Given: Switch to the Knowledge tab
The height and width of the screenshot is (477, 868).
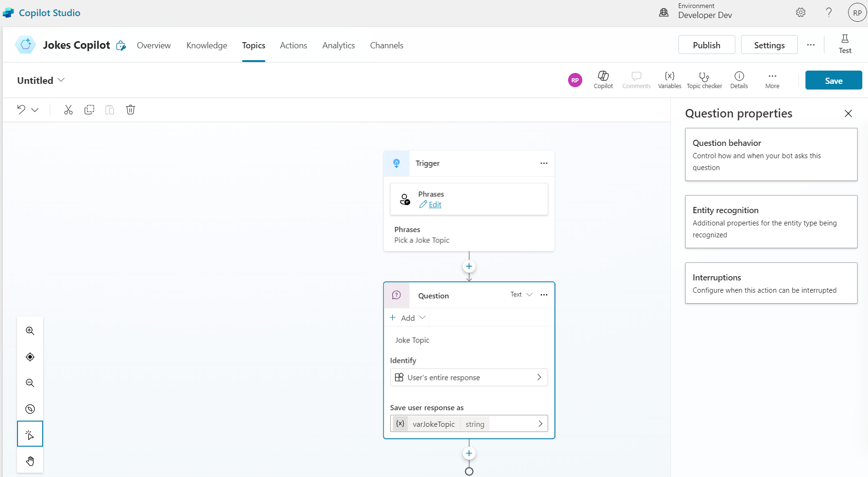Looking at the screenshot, I should click(x=207, y=45).
